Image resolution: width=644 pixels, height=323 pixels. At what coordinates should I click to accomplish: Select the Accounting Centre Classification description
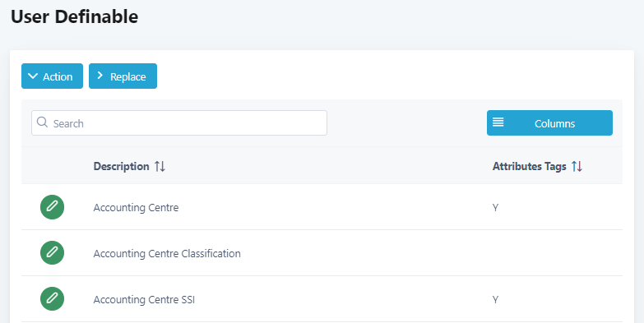(167, 254)
